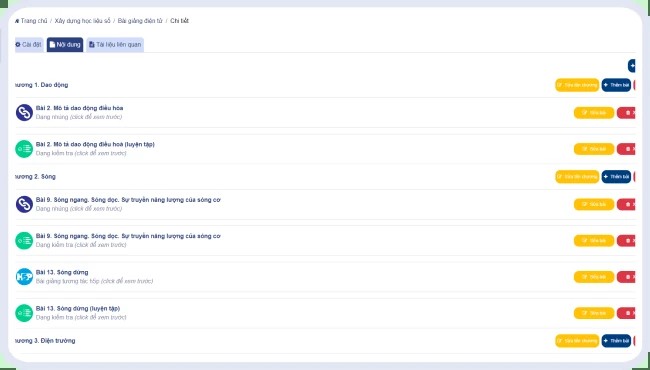
Task: Click link icon of Bài 9 embedded-format row
Action: [24, 204]
